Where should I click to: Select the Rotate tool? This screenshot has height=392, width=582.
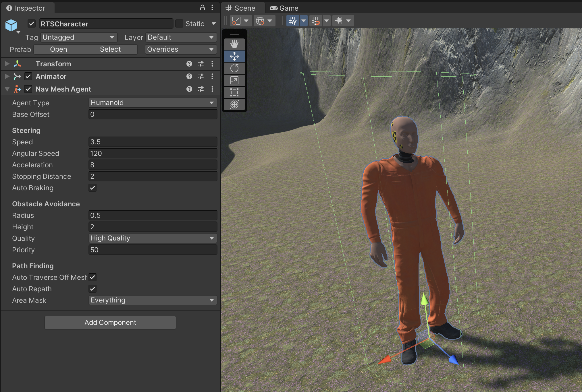click(234, 68)
